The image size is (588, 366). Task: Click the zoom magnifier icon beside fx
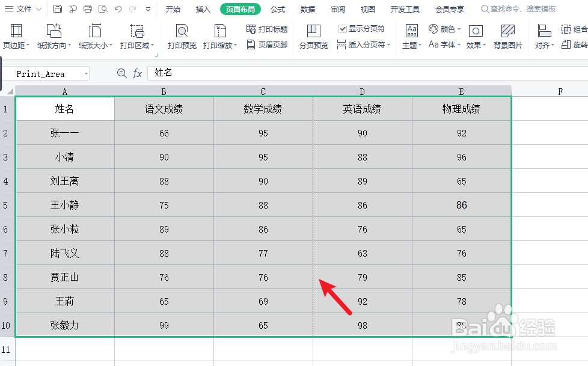coord(121,73)
